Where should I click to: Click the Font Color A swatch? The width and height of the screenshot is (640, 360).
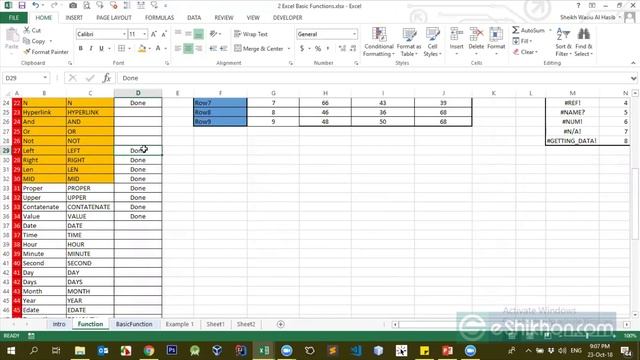[x=158, y=49]
